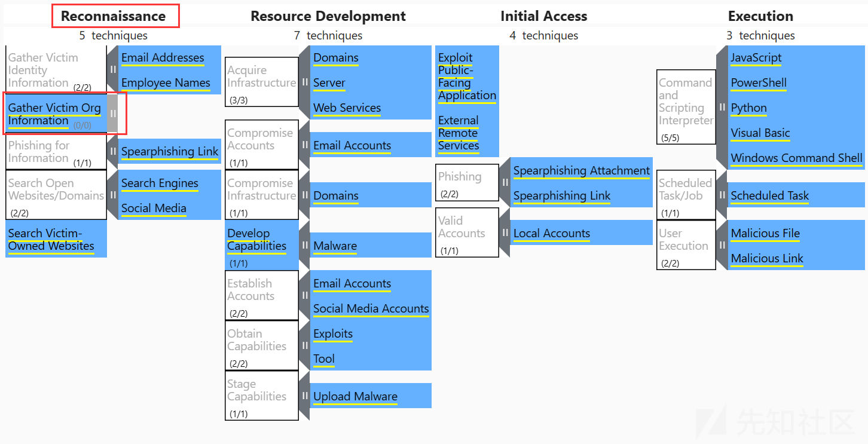Collapse Valid Accounts sub-techniques handle
868x444 pixels.
click(505, 232)
